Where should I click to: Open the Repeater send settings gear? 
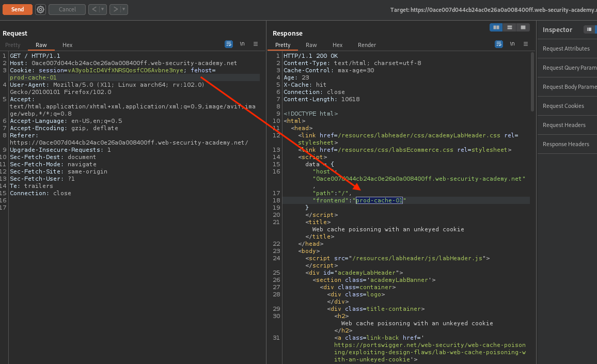[x=40, y=9]
